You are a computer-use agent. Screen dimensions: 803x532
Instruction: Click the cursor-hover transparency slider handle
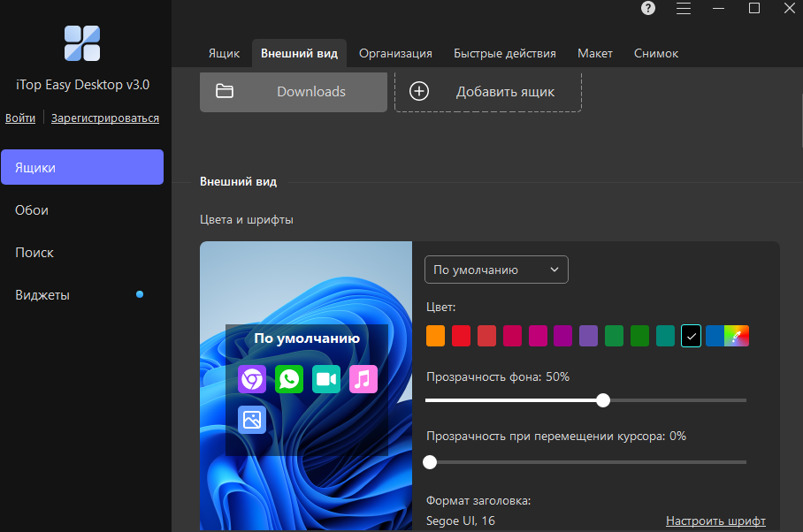[x=430, y=462]
